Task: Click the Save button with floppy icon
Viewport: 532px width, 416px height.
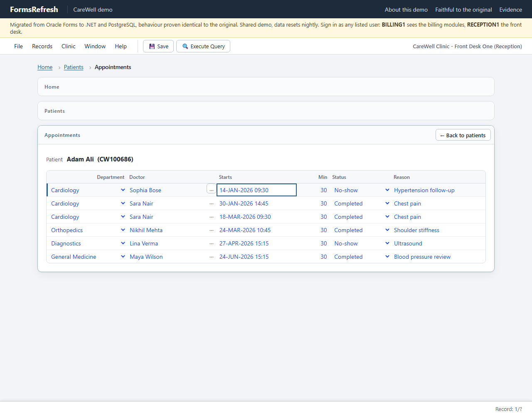Action: 158,46
